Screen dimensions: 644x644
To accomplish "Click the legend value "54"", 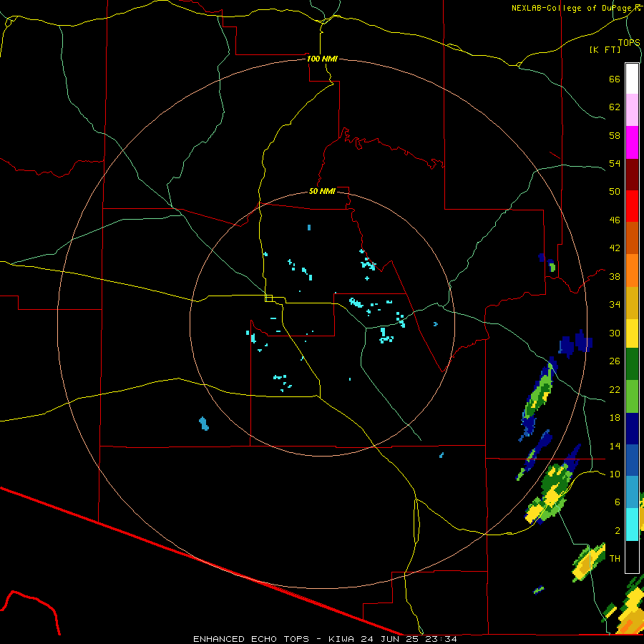I will (615, 163).
